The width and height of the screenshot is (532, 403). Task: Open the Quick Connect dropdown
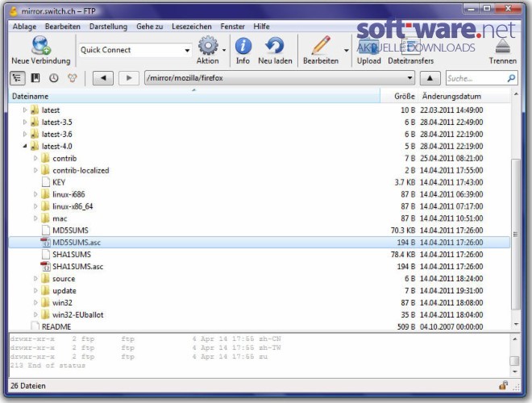point(187,51)
